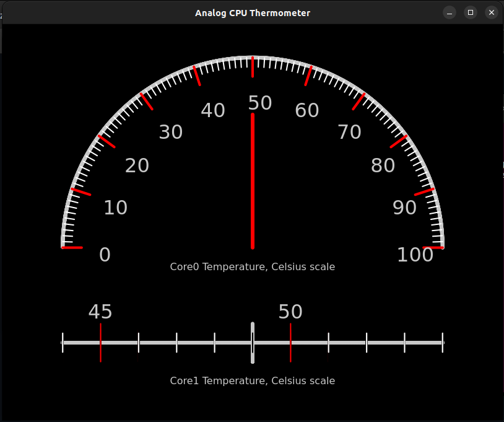The image size is (504, 422).
Task: Select the 50 label above the linear scale
Action: pos(290,312)
